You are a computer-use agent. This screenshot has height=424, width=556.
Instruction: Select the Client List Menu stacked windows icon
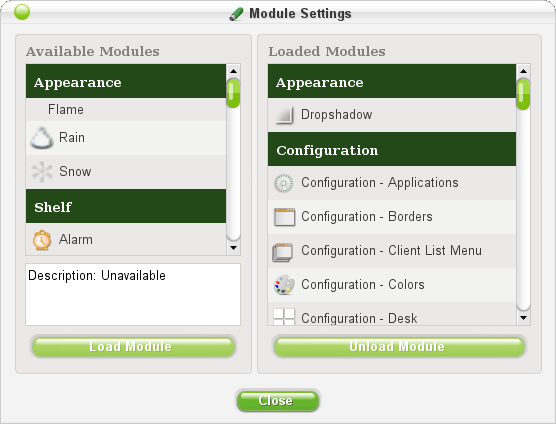coord(283,252)
